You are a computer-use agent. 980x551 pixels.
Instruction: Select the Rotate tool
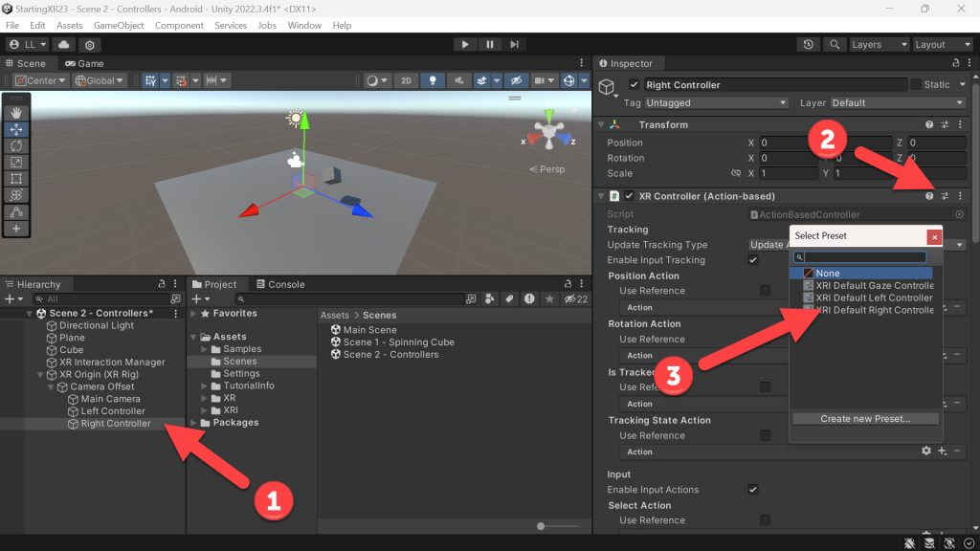point(16,145)
